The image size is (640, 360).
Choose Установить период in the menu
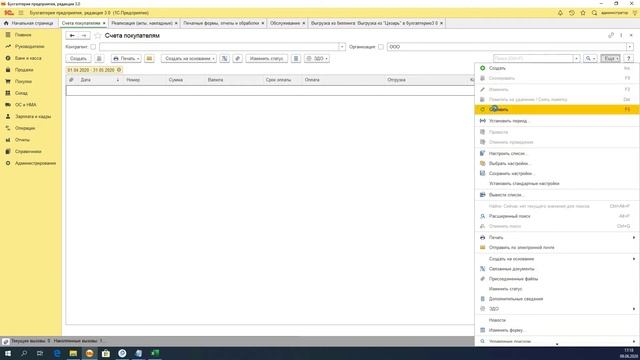coord(557,121)
